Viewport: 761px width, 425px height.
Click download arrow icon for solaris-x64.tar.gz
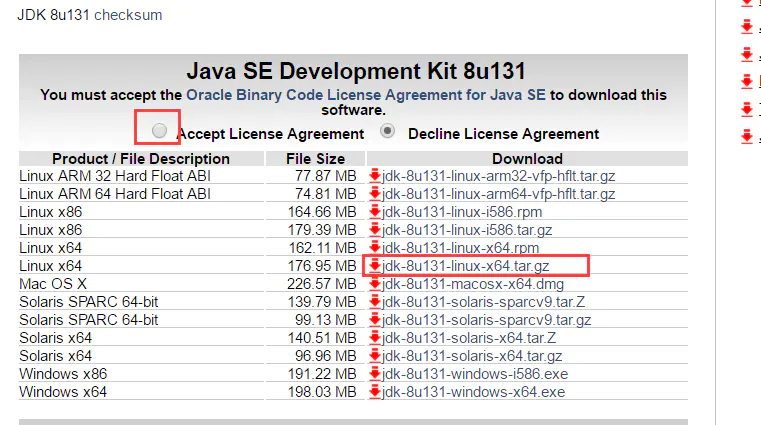(x=375, y=356)
